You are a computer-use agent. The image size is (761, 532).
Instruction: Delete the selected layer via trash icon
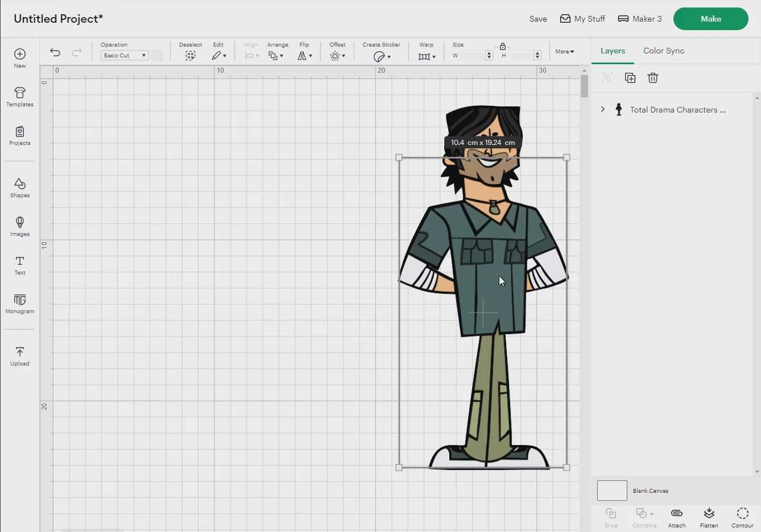653,78
